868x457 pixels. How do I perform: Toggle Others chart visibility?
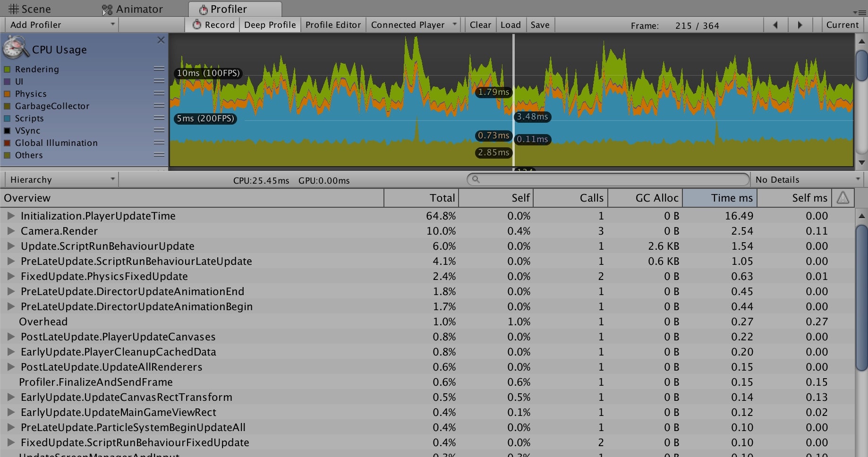[x=7, y=155]
